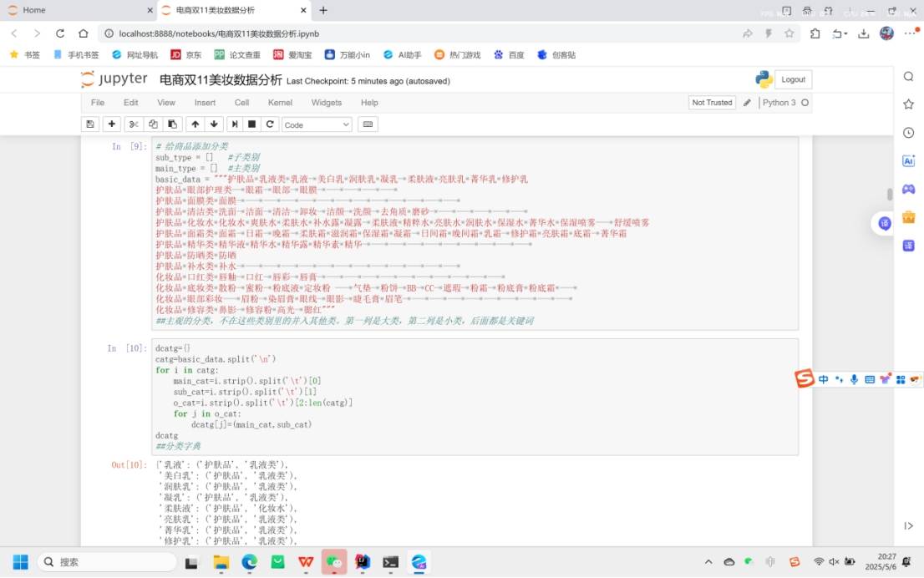Open the Widgets menu
The width and height of the screenshot is (924, 578).
point(327,103)
